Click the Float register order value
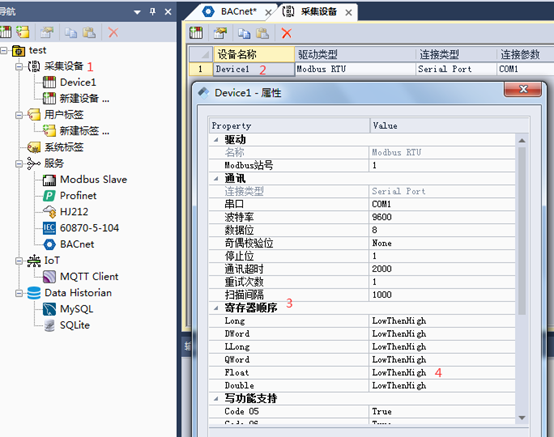This screenshot has width=554, height=437. [442, 373]
